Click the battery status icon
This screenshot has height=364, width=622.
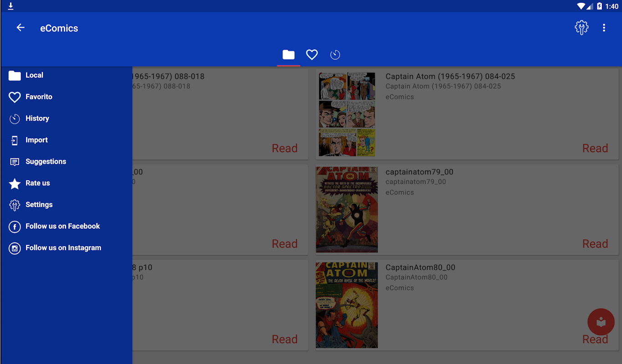[600, 6]
